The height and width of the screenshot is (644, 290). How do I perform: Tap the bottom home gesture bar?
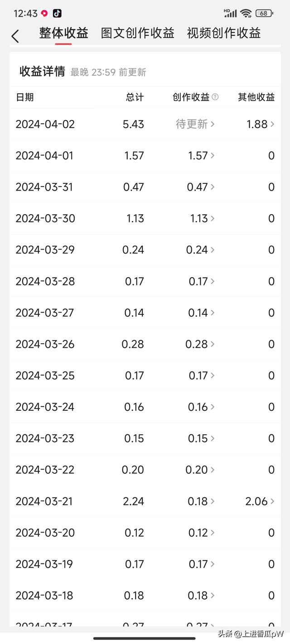(x=145, y=639)
